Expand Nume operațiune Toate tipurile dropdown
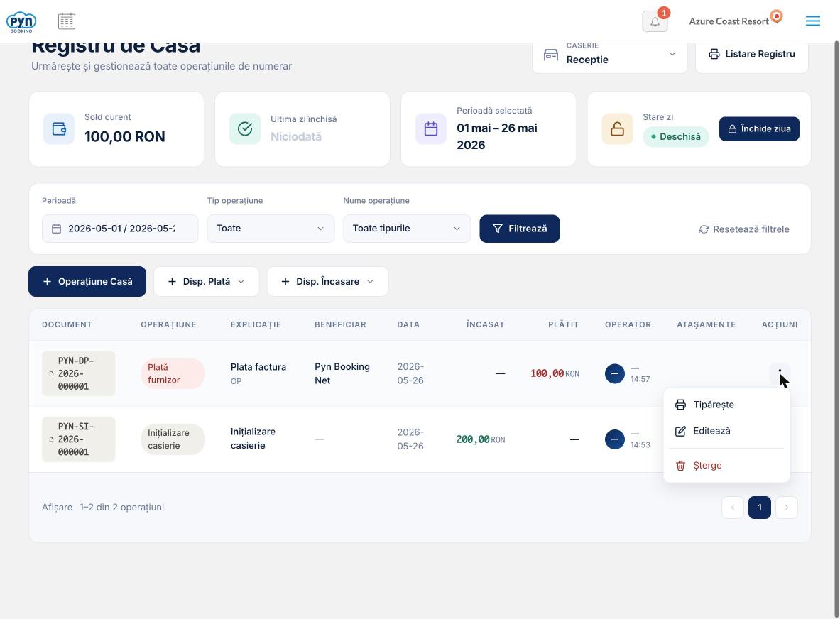 [407, 229]
